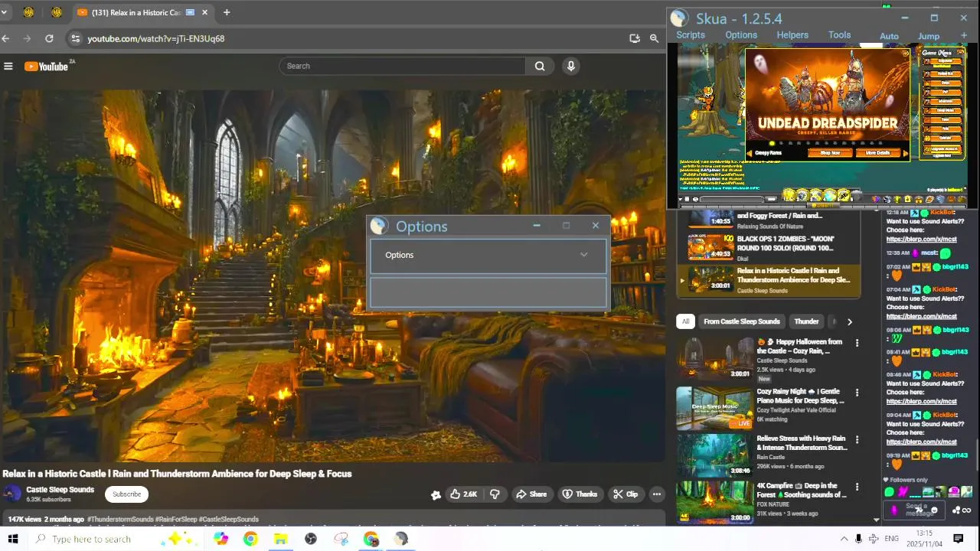Click the install/cast icon in address bar
This screenshot has width=980, height=551.
pyautogui.click(x=635, y=38)
